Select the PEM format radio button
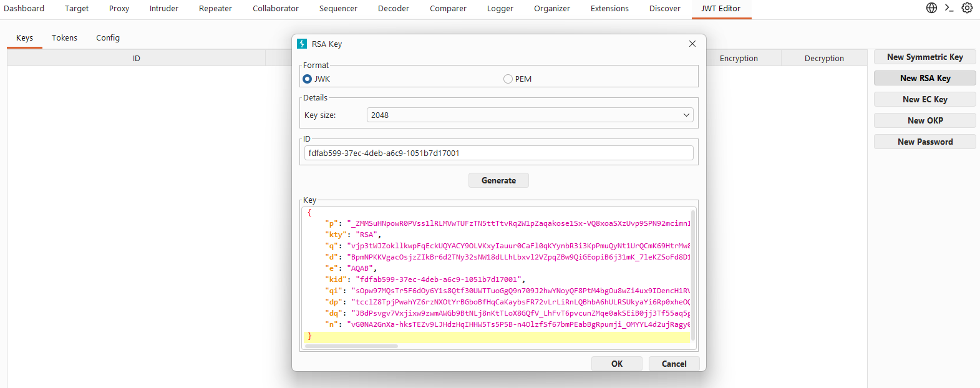Viewport: 980px width, 388px height. click(508, 79)
